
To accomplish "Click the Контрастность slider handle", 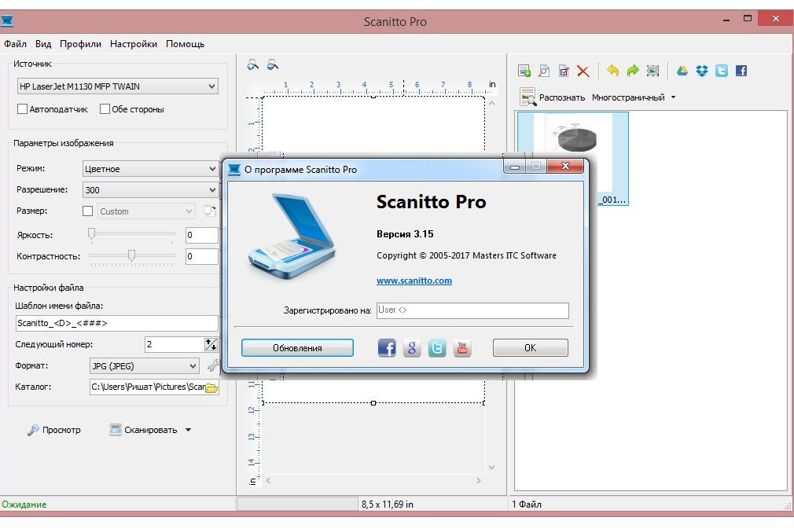I will tap(131, 255).
